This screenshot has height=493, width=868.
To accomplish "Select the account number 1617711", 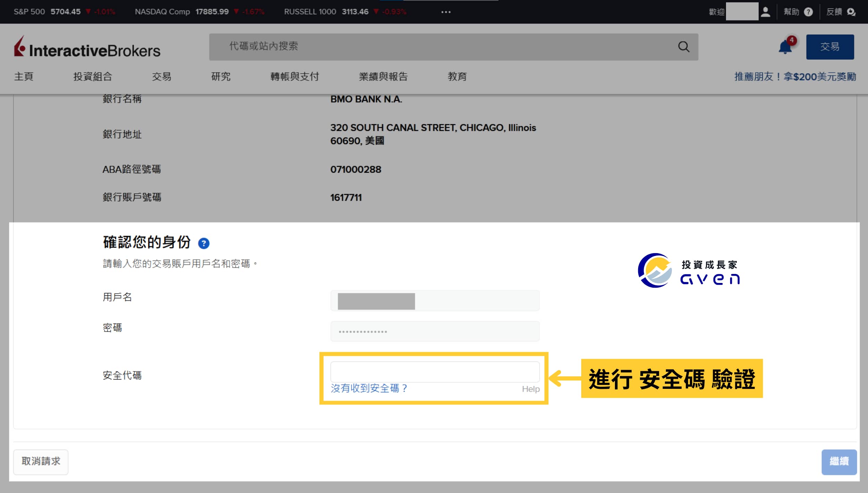I will click(x=346, y=198).
